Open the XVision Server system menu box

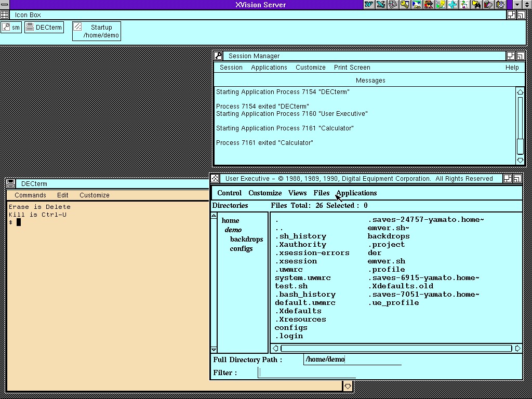pyautogui.click(x=5, y=5)
